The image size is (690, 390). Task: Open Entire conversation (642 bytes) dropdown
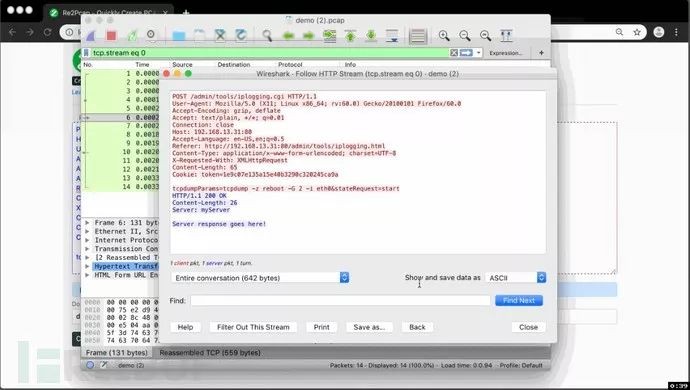pyautogui.click(x=260, y=278)
